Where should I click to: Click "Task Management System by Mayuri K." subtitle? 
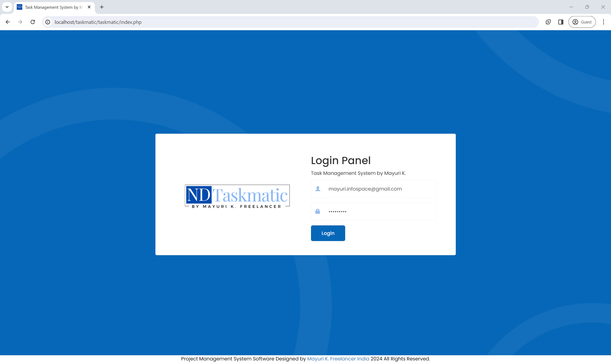pyautogui.click(x=358, y=173)
